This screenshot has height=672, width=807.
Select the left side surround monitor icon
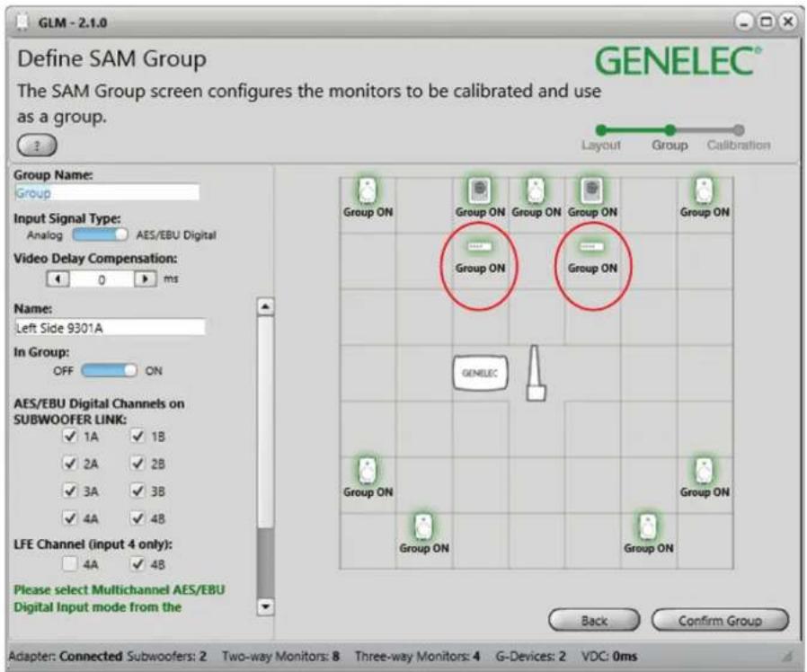tap(368, 471)
